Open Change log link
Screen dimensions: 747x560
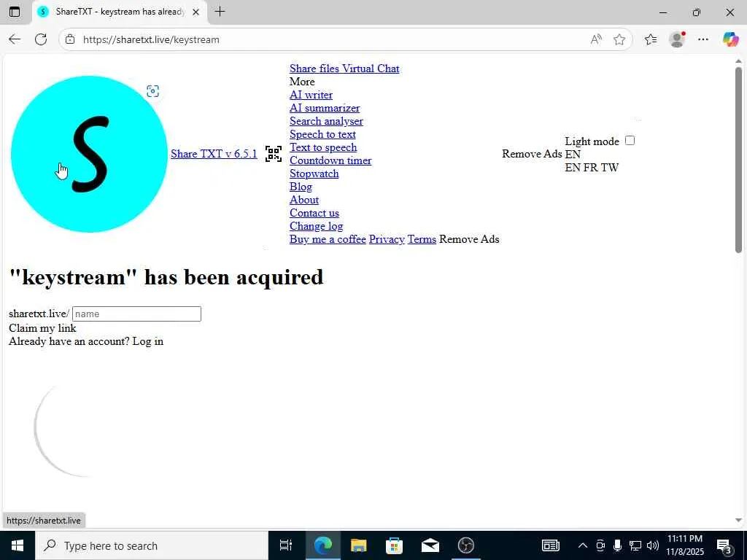(317, 226)
